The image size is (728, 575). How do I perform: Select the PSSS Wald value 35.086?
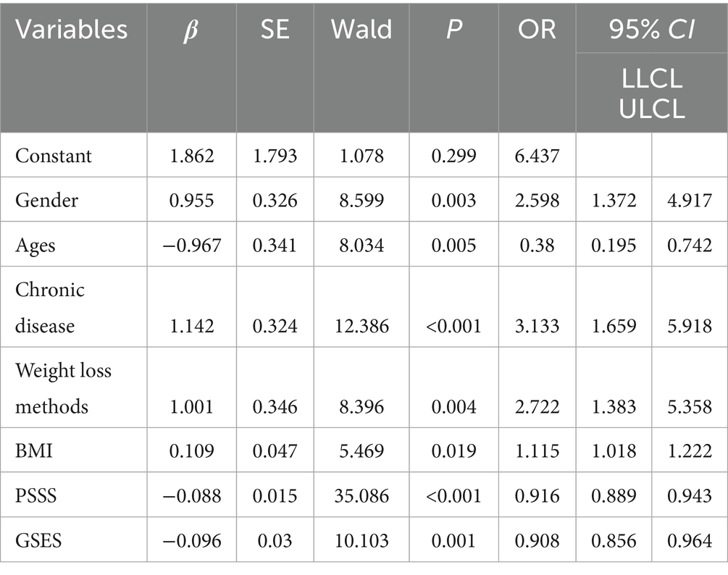pyautogui.click(x=361, y=495)
